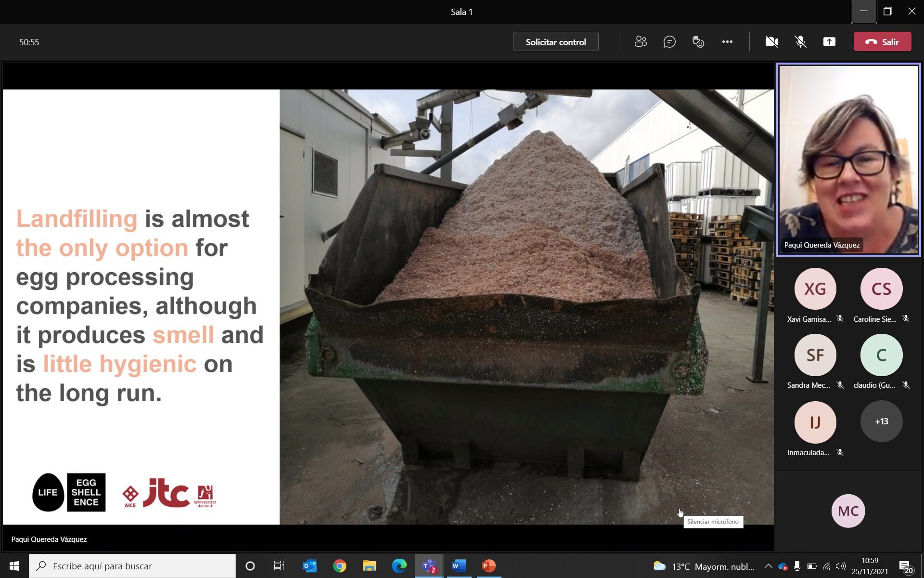Select the C claudio avatar
924x578 pixels.
coord(881,355)
